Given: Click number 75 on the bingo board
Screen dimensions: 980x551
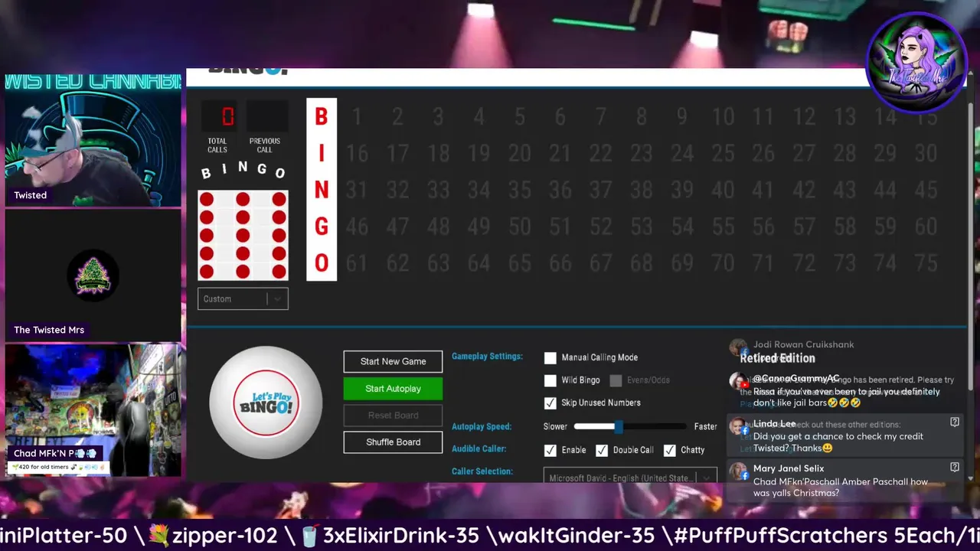Looking at the screenshot, I should [x=926, y=262].
